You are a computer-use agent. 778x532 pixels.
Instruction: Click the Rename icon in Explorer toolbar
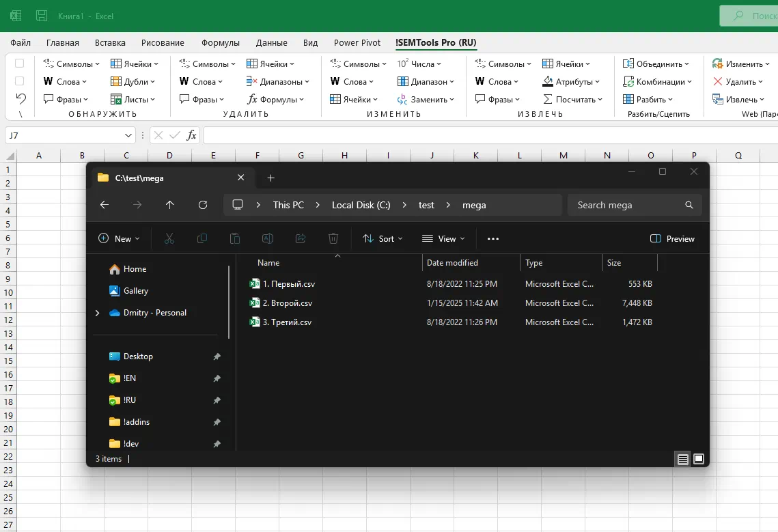268,239
